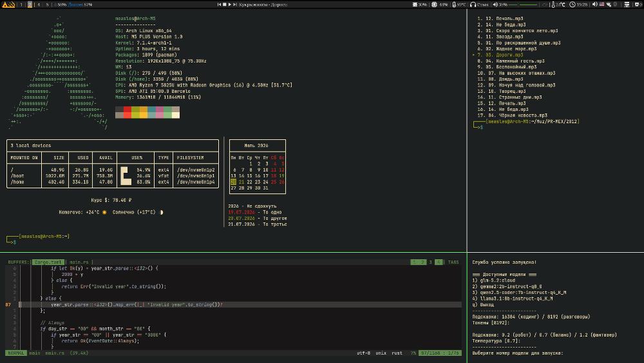Click the next track button in top bar

tap(235, 5)
